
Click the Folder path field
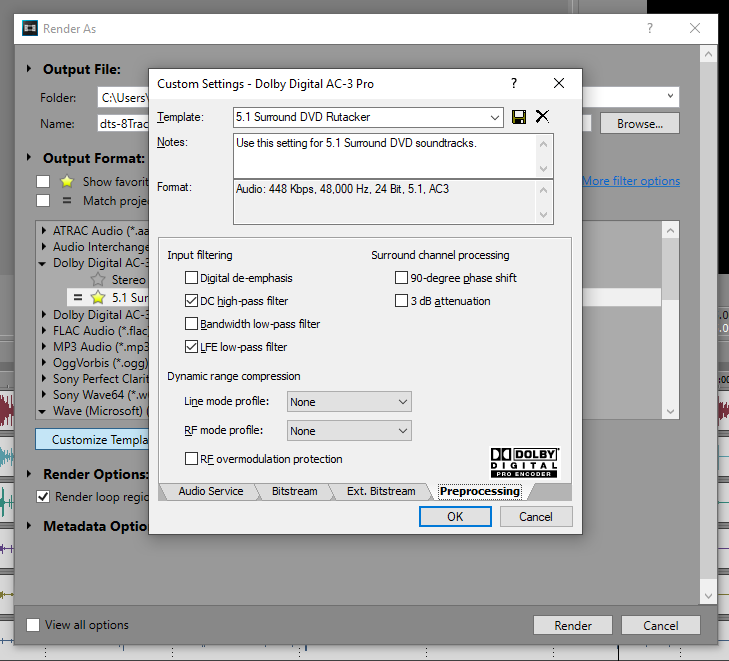(123, 98)
